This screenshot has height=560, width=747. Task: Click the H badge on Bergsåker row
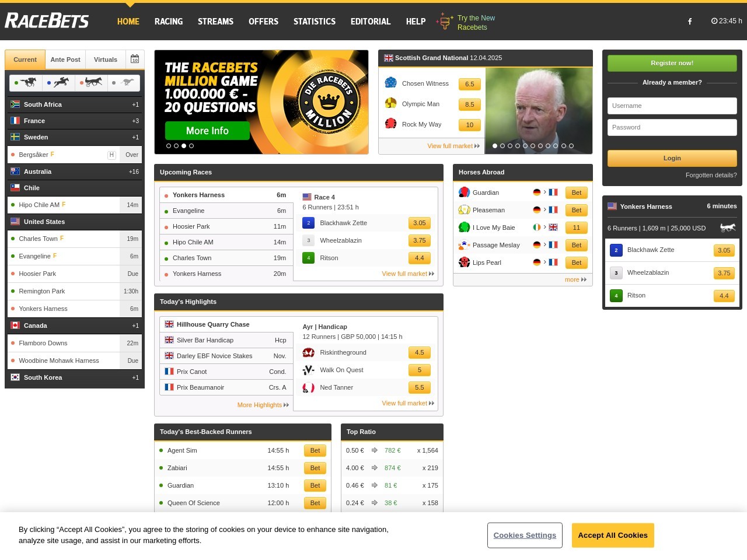click(111, 155)
